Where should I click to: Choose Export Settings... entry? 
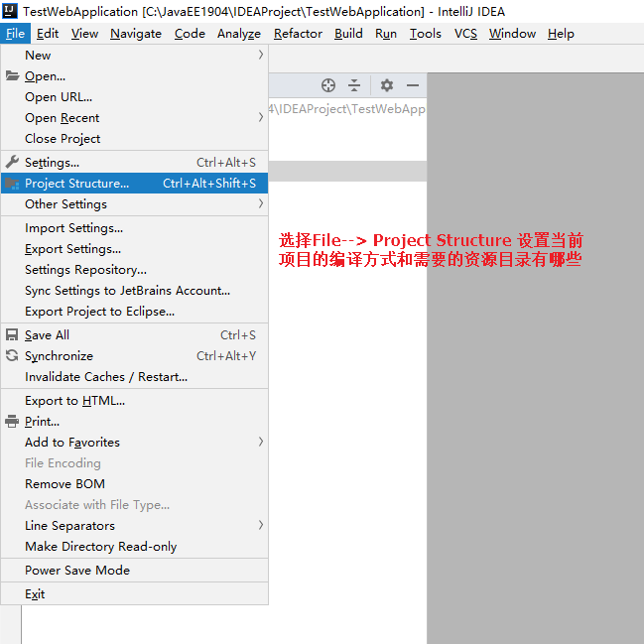point(134,249)
